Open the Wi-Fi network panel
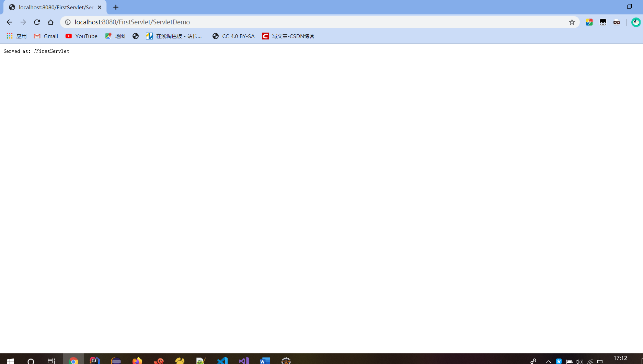 click(590, 362)
